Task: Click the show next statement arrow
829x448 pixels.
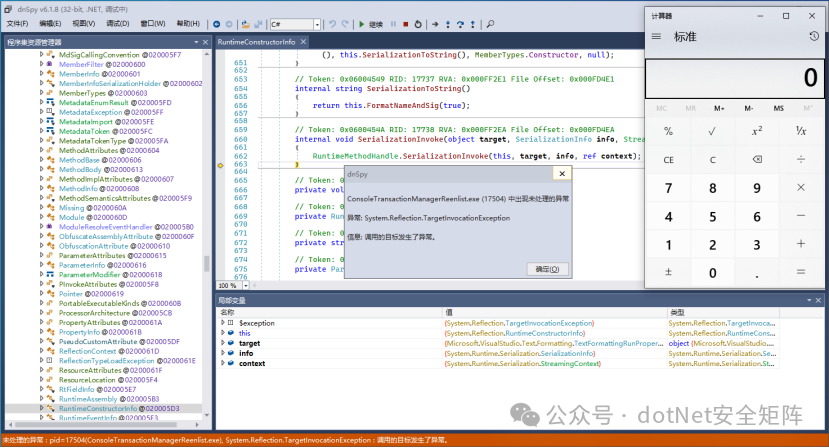Action: [x=435, y=24]
